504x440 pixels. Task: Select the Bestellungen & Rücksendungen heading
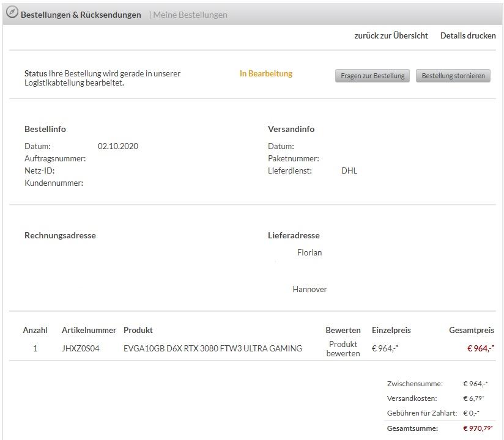81,15
